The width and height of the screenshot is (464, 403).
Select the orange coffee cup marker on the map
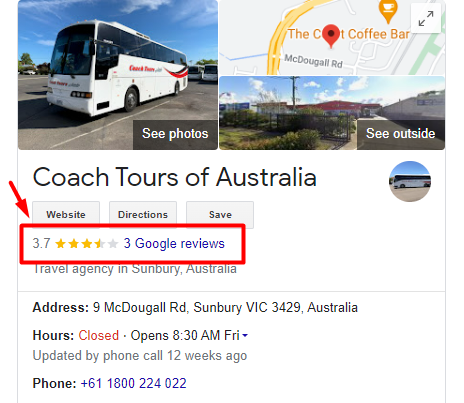point(388,12)
